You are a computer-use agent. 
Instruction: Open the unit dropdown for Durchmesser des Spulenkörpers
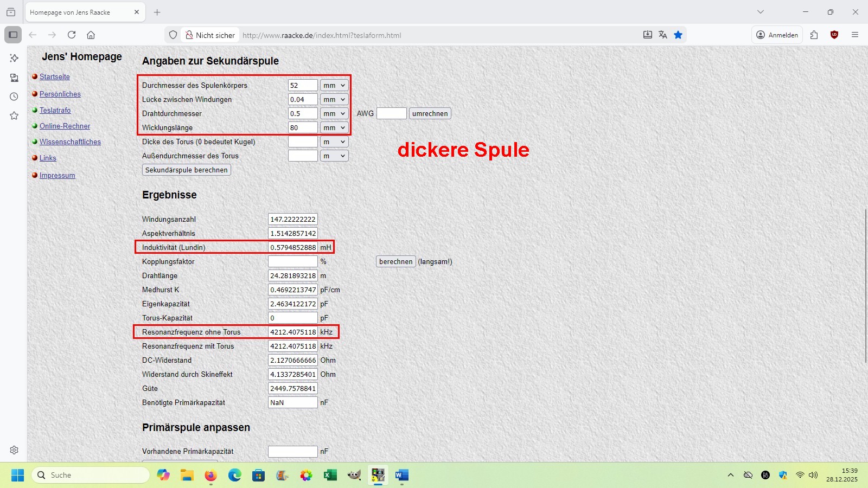point(334,85)
